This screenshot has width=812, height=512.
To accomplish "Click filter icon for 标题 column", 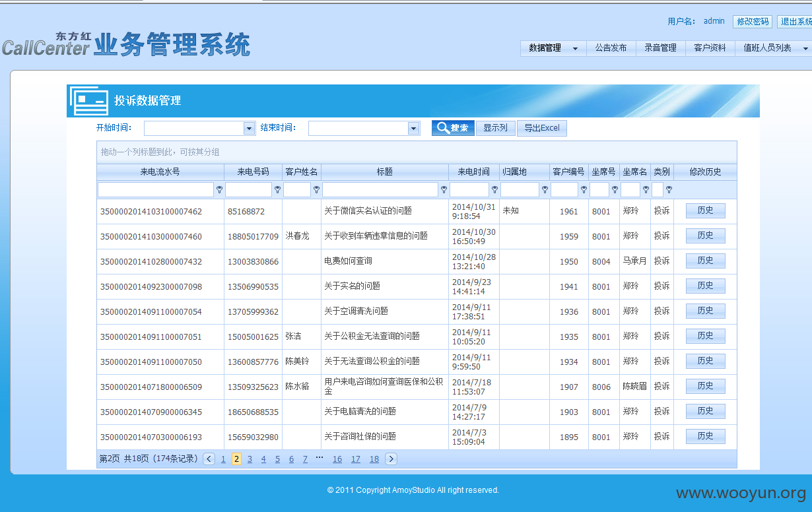I will coord(444,190).
